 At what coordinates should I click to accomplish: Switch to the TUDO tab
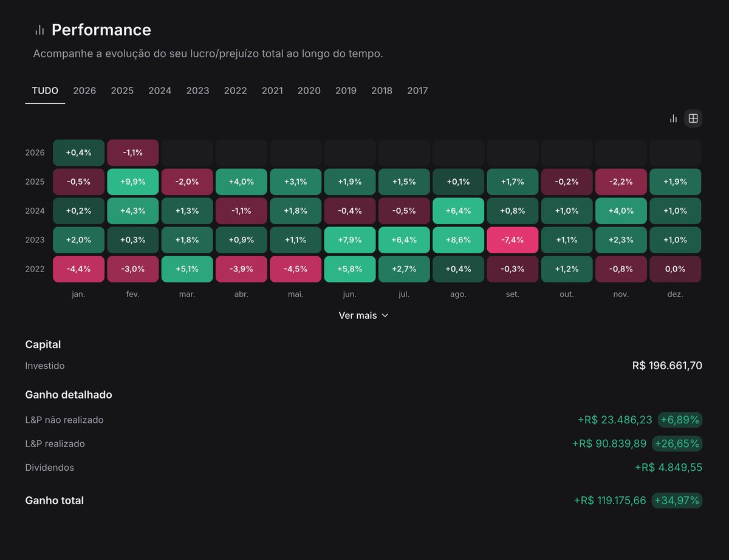[x=45, y=90]
